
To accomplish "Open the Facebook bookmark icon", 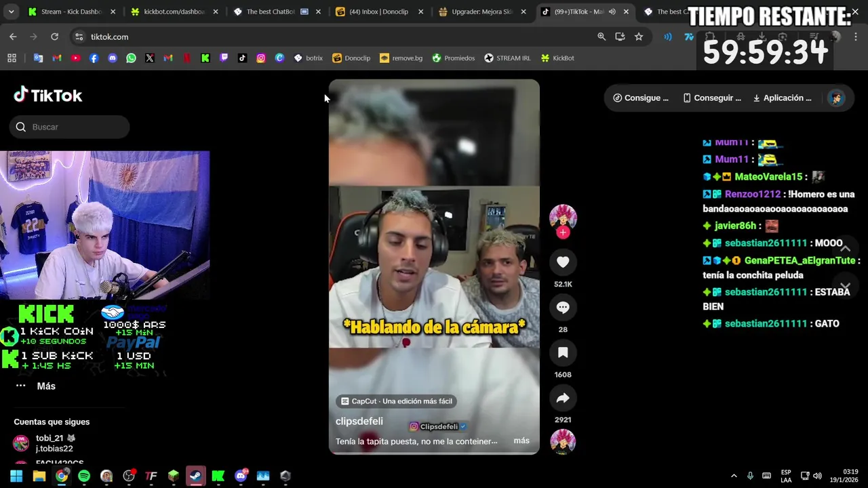I will point(94,58).
